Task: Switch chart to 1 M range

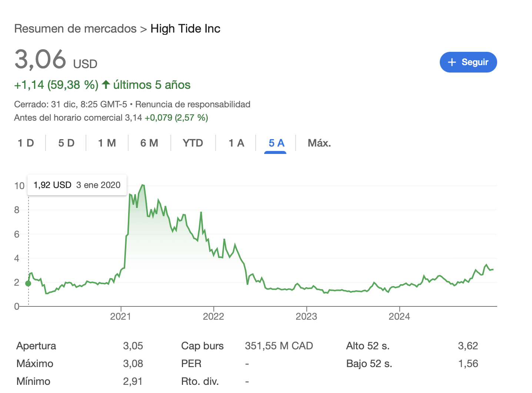Action: tap(107, 143)
